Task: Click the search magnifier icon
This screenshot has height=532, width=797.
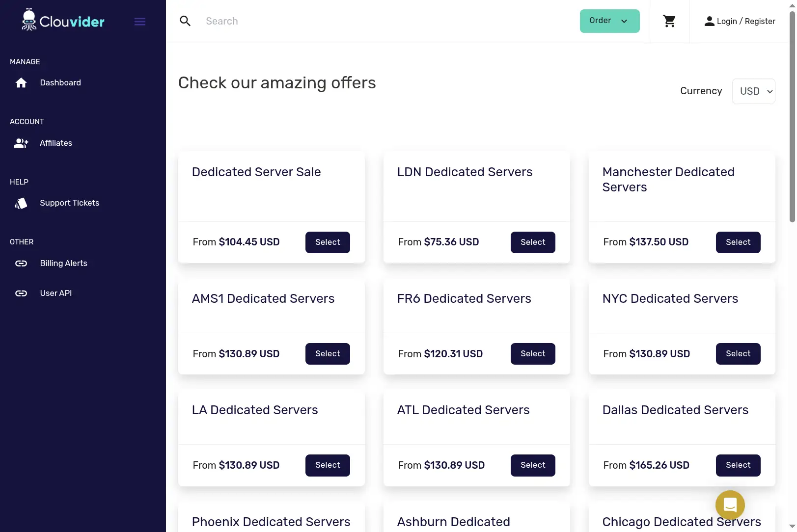Action: point(185,21)
